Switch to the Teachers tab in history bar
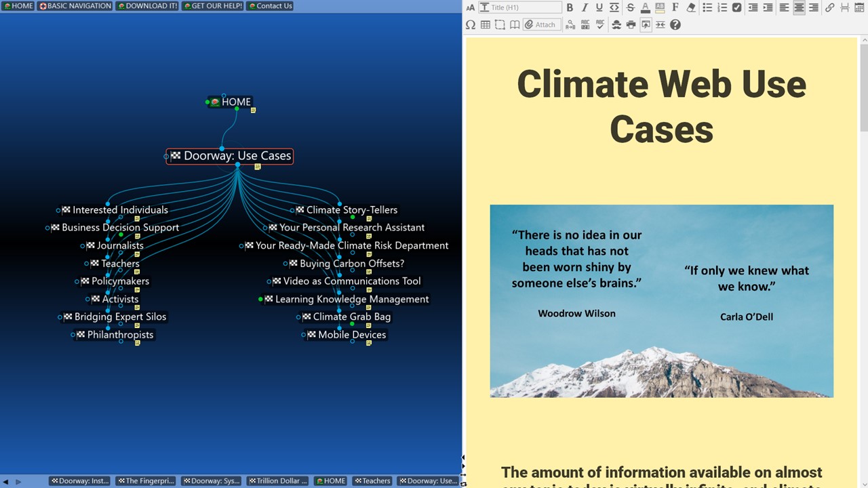 click(x=372, y=481)
